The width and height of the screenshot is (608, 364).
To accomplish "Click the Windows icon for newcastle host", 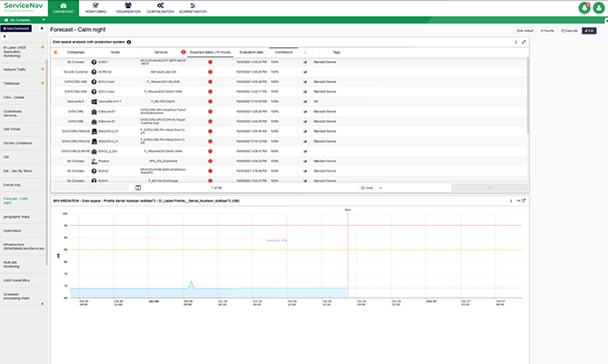I will tap(94, 102).
